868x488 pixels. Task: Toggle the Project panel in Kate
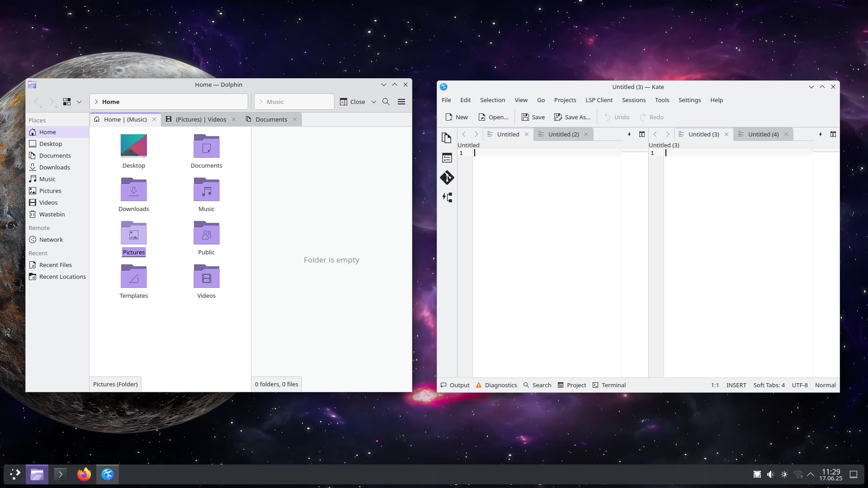[x=572, y=385]
